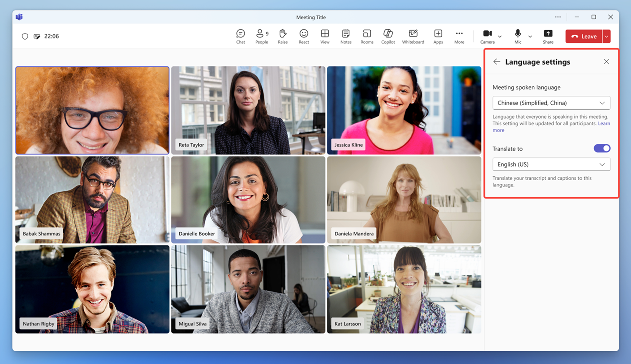Image resolution: width=631 pixels, height=364 pixels.
Task: Expand the Leave button options arrow
Action: 606,37
